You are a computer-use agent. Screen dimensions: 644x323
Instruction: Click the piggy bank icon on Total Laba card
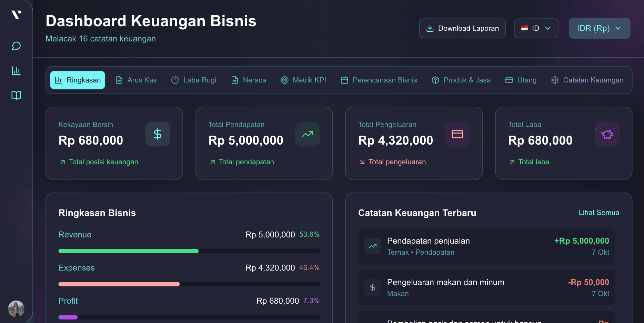tap(607, 134)
